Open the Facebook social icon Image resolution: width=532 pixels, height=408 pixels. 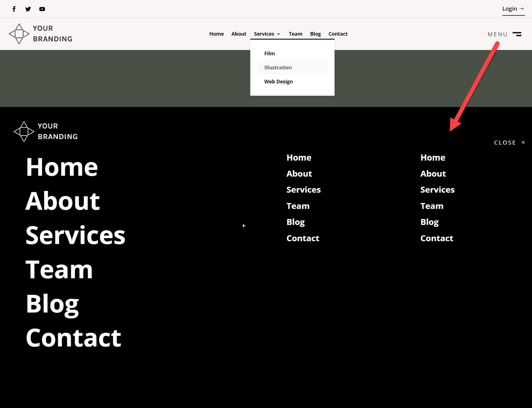pos(14,9)
